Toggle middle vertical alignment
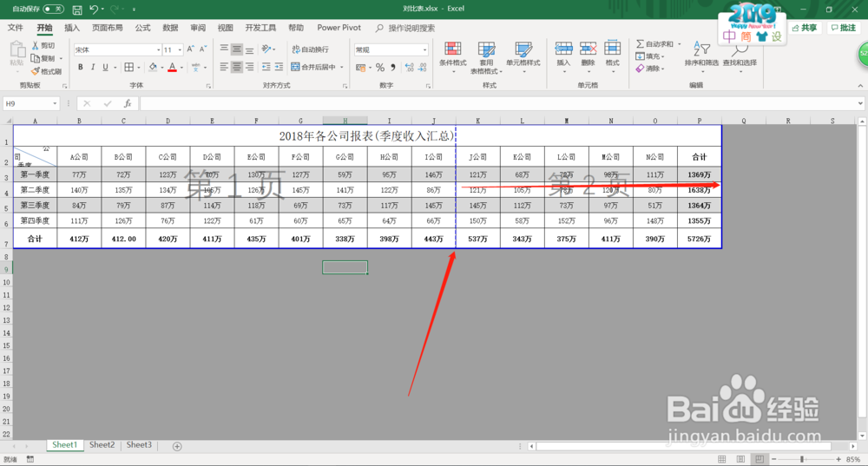The image size is (868, 466). [237, 49]
